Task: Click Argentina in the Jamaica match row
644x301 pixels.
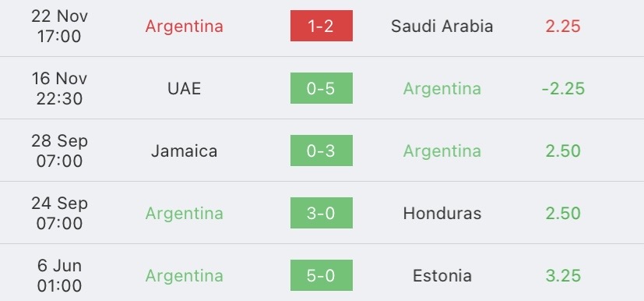Action: point(442,151)
